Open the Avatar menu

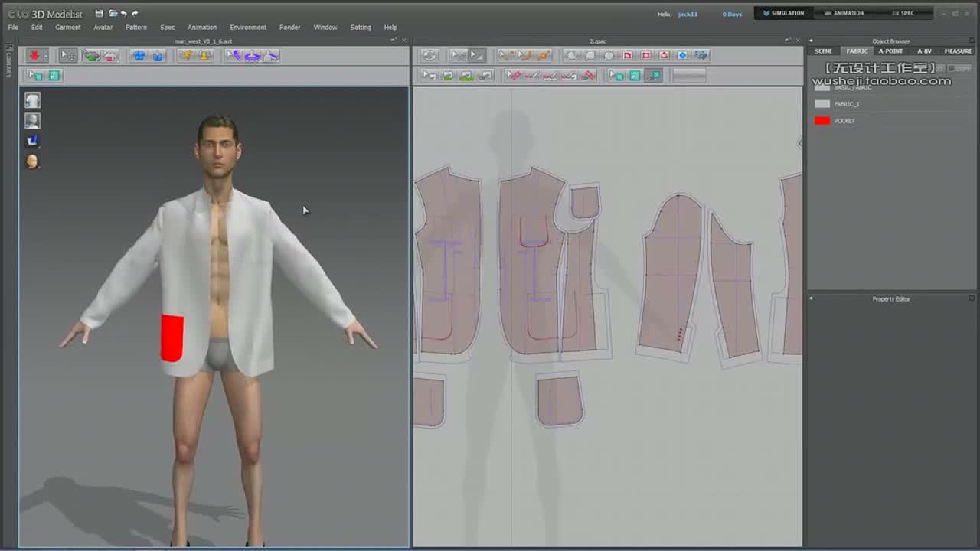[x=103, y=28]
